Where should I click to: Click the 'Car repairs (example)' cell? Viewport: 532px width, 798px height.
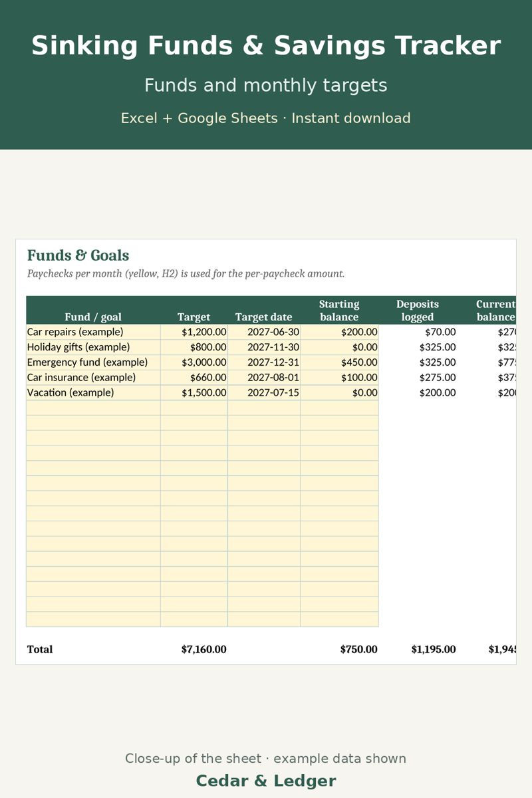(93, 332)
